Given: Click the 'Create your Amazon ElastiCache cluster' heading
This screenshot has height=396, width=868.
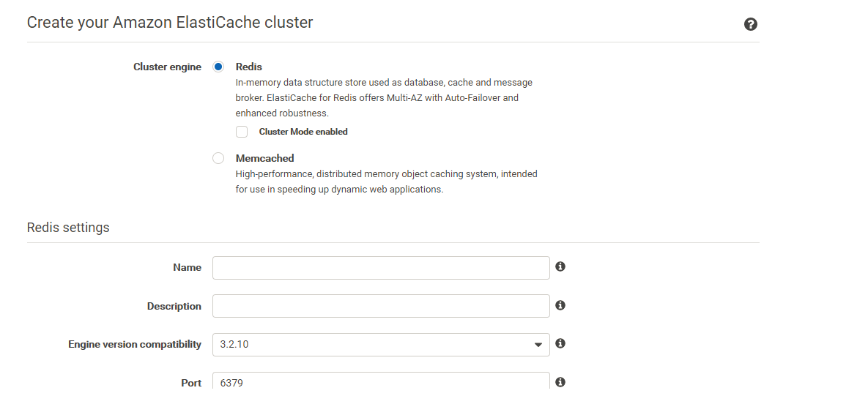Looking at the screenshot, I should [x=170, y=23].
